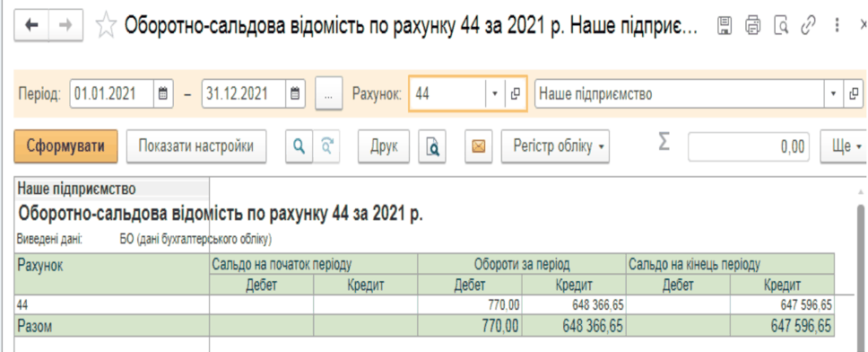The width and height of the screenshot is (868, 352).
Task: Send report by email envelope icon
Action: [479, 146]
